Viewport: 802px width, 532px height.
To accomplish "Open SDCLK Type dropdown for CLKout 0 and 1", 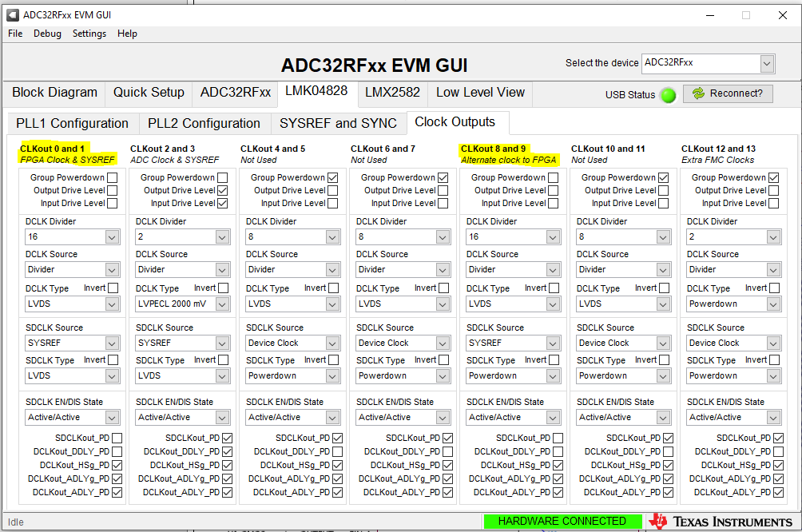I will click(x=72, y=376).
